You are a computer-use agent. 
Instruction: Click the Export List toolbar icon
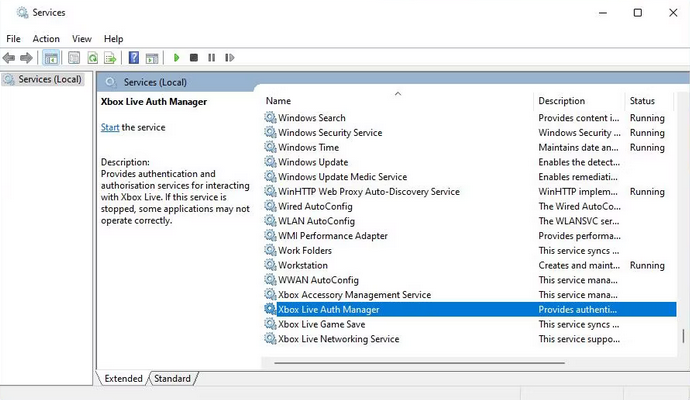tap(110, 58)
